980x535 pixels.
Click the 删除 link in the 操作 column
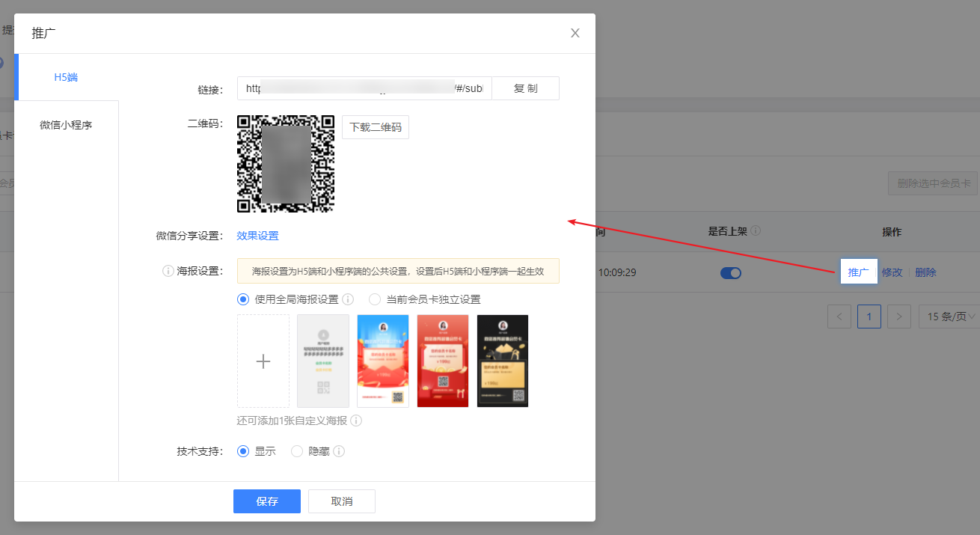pyautogui.click(x=925, y=272)
